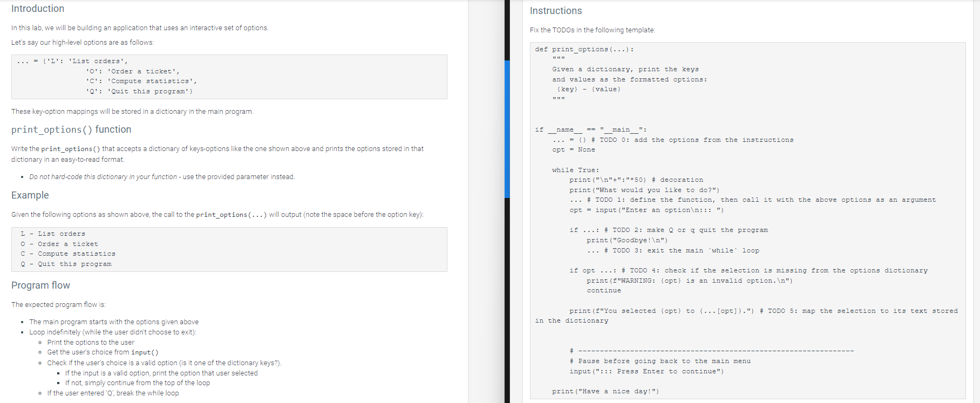The image size is (980, 403).
Task: Click the TODO 4 comment line
Action: pos(748,270)
